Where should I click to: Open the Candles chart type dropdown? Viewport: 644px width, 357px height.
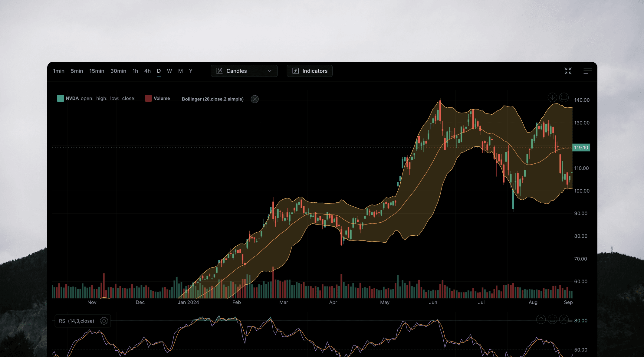coord(244,71)
